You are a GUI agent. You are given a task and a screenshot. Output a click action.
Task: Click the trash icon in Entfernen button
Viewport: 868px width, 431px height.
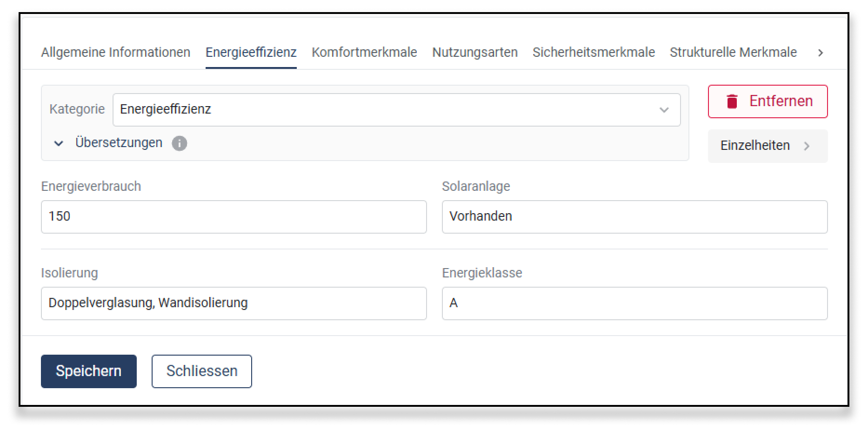(732, 101)
